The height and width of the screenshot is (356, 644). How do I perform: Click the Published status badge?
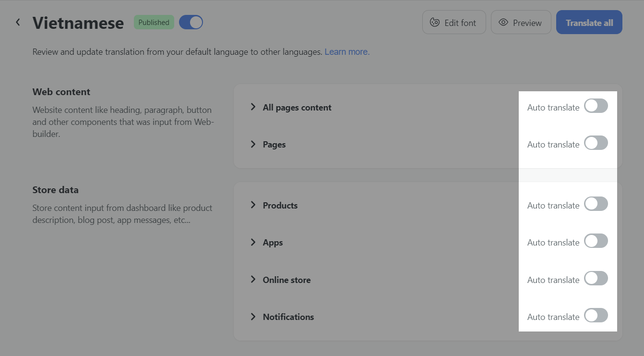154,22
